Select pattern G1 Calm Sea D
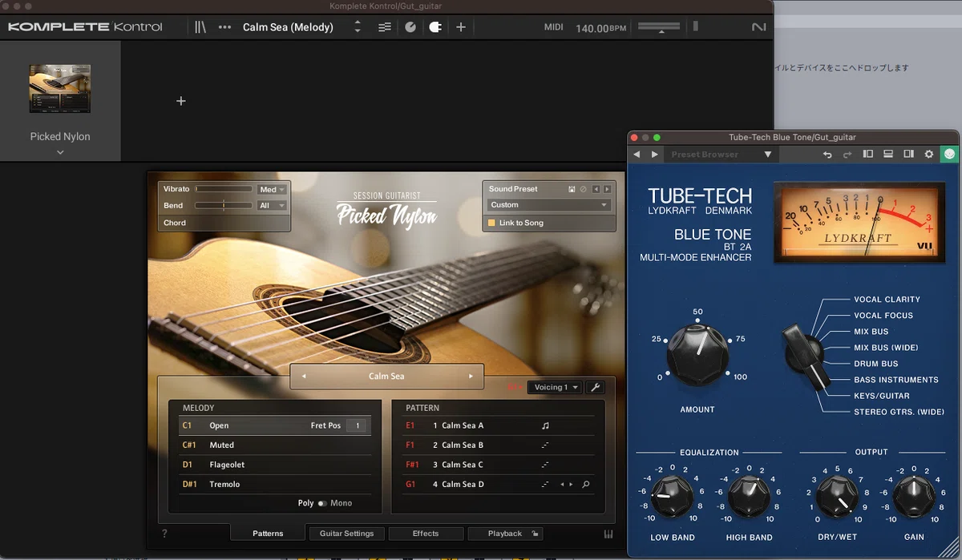This screenshot has width=962, height=560. [x=498, y=484]
